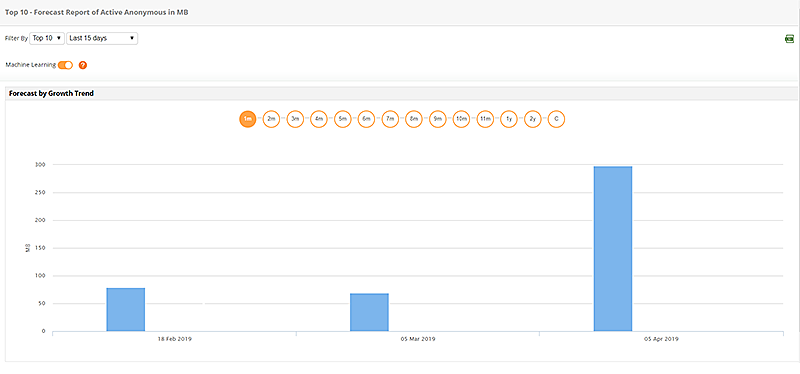Image resolution: width=800 pixels, height=374 pixels.
Task: Select the 8m forecast period
Action: pyautogui.click(x=414, y=119)
